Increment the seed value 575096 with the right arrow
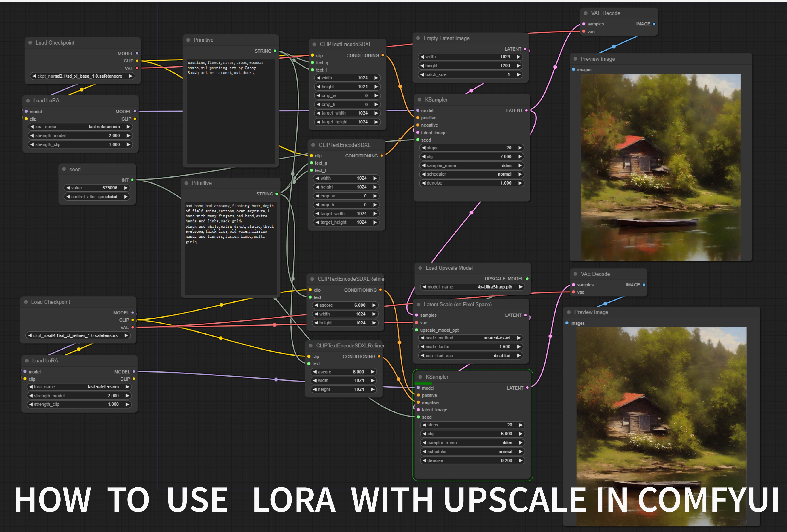The width and height of the screenshot is (787, 532). click(x=126, y=188)
